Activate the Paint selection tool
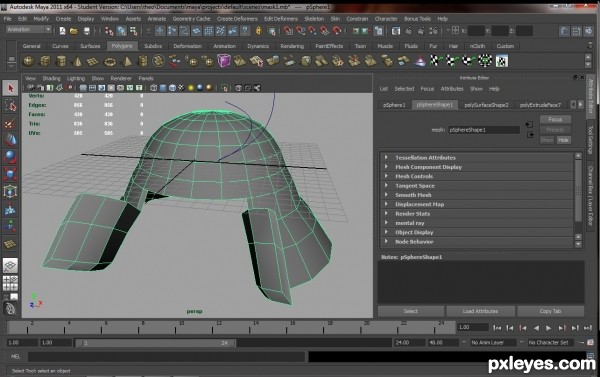600x377 pixels. 10,123
